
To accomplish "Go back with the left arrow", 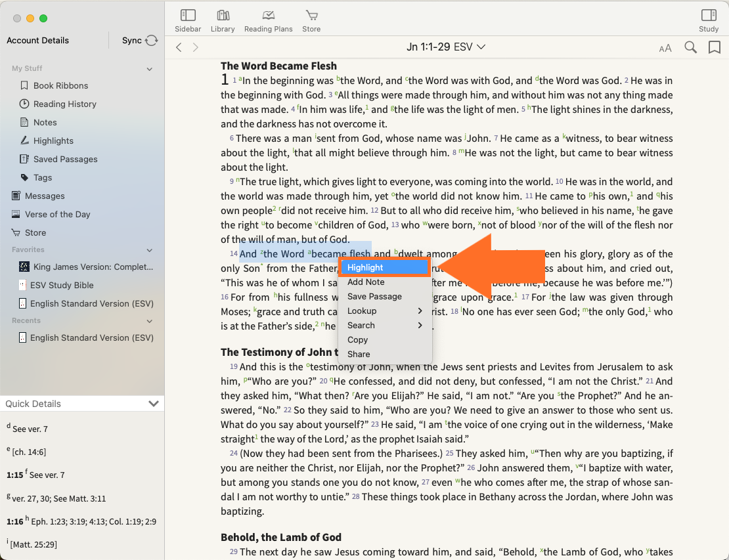I will click(x=179, y=47).
